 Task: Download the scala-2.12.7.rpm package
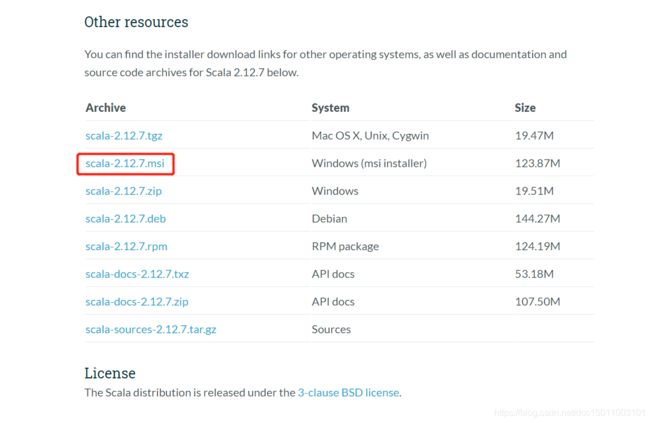click(x=126, y=246)
